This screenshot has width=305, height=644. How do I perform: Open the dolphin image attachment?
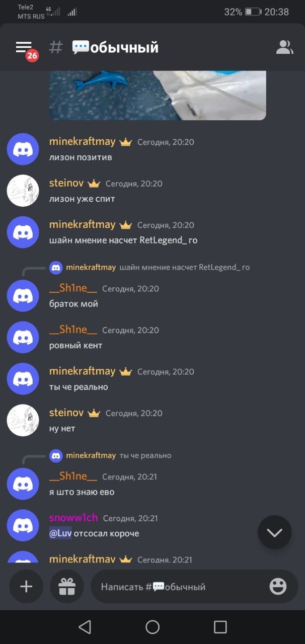tap(158, 95)
